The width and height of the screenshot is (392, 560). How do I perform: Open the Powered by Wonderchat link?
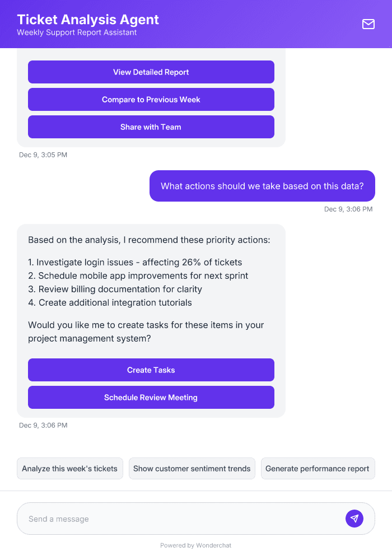pos(195,545)
